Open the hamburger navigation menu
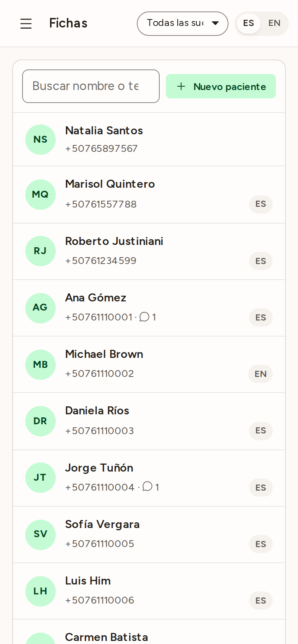The image size is (298, 644). tap(26, 24)
